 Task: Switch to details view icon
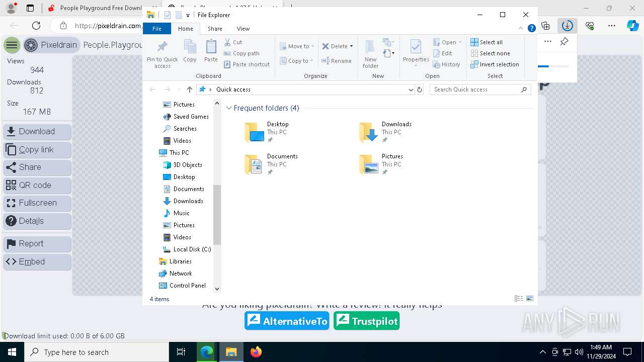coord(519,299)
